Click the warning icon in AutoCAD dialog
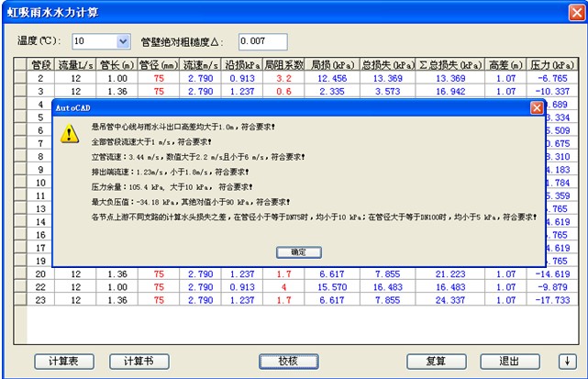 [x=70, y=134]
